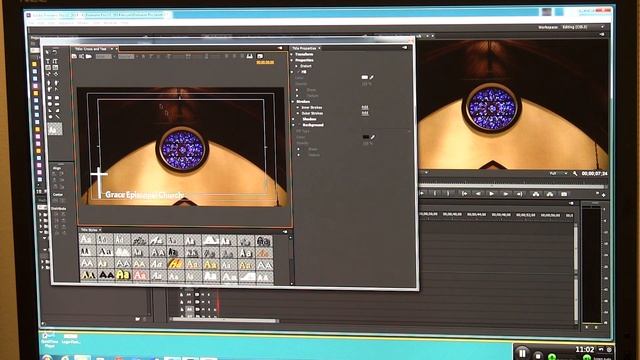This screenshot has height=360, width=640.
Task: Open the Title Styles panel menu
Action: [x=285, y=232]
